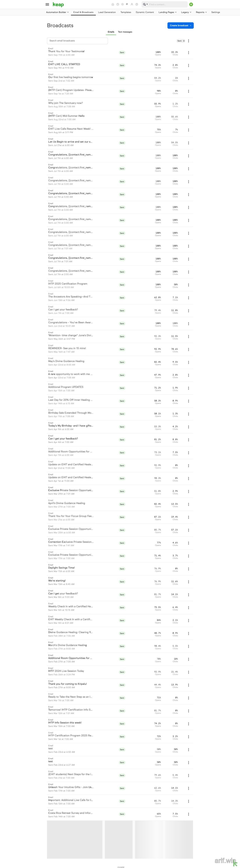Click the 33.3% Clicks stat on Testimonial email

175,53
